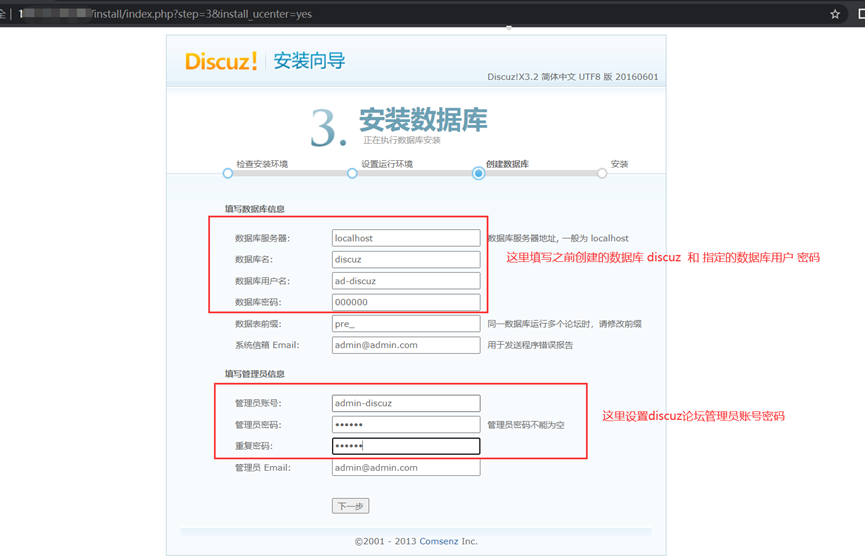Focus the 管理员 Email field
This screenshot has height=558, width=865.
click(x=406, y=467)
